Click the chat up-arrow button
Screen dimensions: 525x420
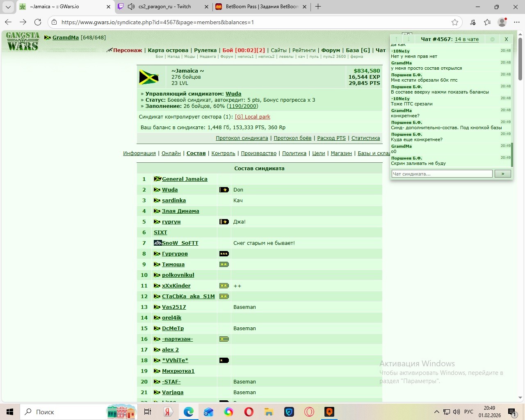click(x=397, y=39)
